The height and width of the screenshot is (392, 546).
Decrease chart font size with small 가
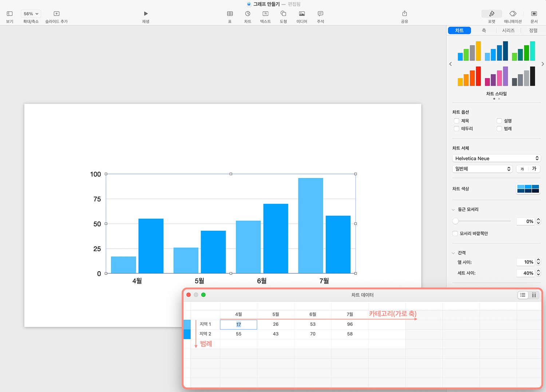[x=522, y=169]
